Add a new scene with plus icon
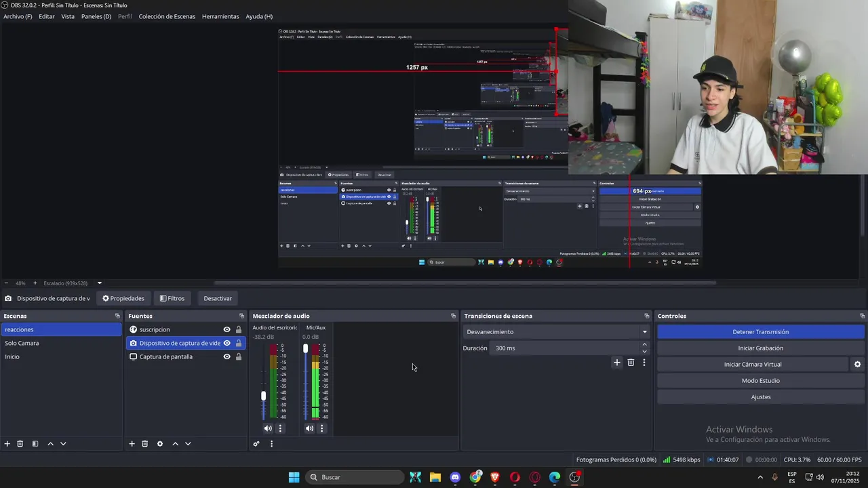The width and height of the screenshot is (868, 488). 7,444
